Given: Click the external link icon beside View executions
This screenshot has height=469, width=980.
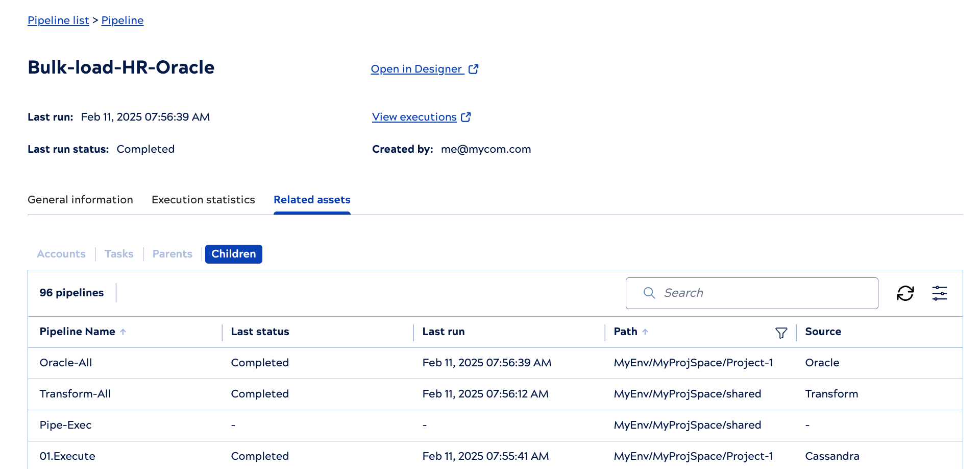Looking at the screenshot, I should pyautogui.click(x=465, y=117).
